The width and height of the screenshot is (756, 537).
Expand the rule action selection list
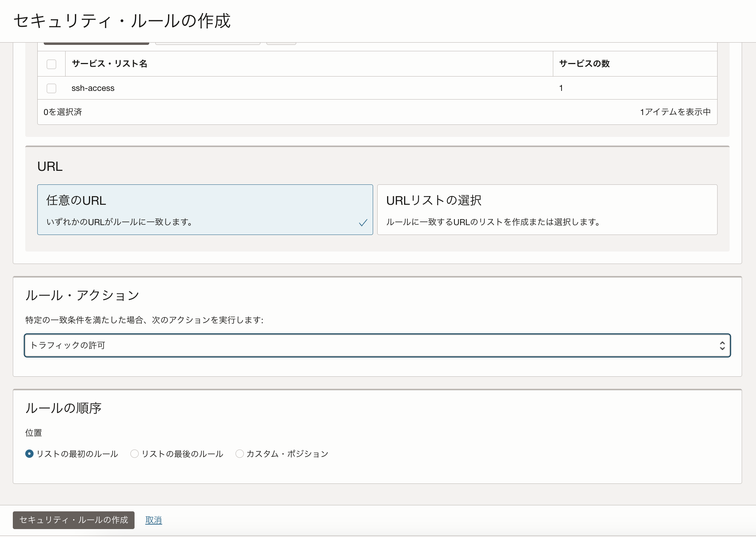pyautogui.click(x=376, y=345)
